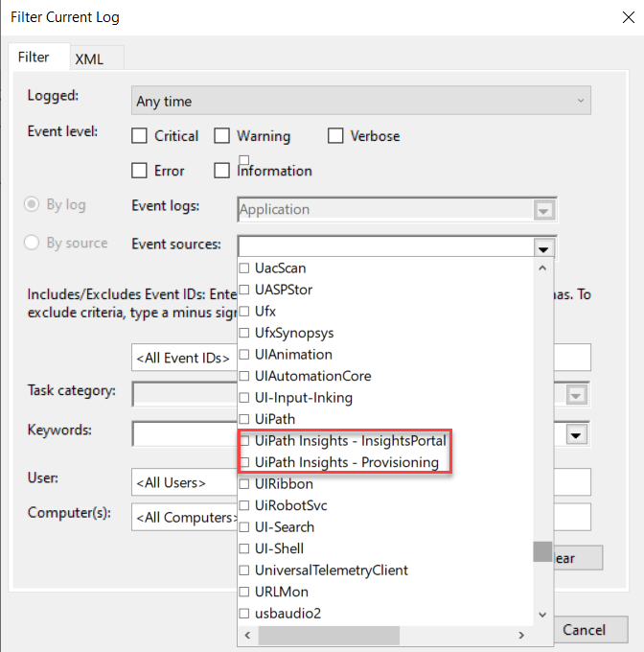Tick the usbaudio2 source checkbox

pyautogui.click(x=244, y=614)
